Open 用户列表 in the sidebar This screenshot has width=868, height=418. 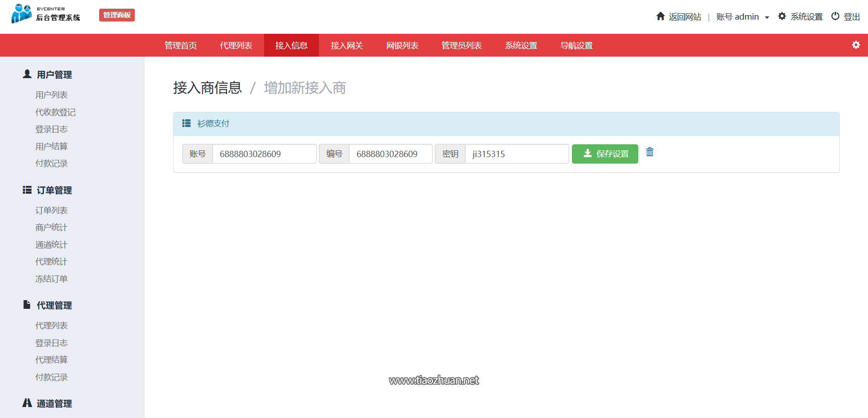point(51,95)
